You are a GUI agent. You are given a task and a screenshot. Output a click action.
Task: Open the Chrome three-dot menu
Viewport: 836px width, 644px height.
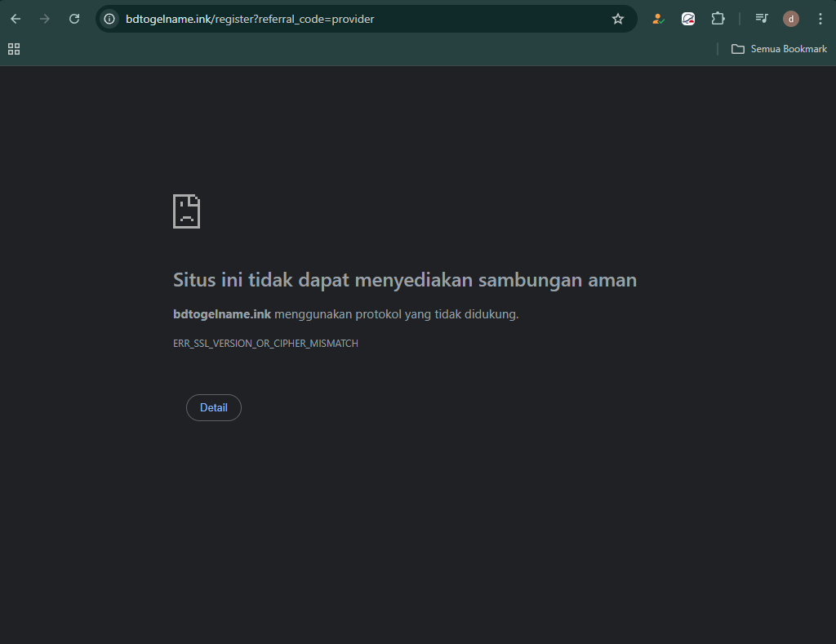click(820, 20)
